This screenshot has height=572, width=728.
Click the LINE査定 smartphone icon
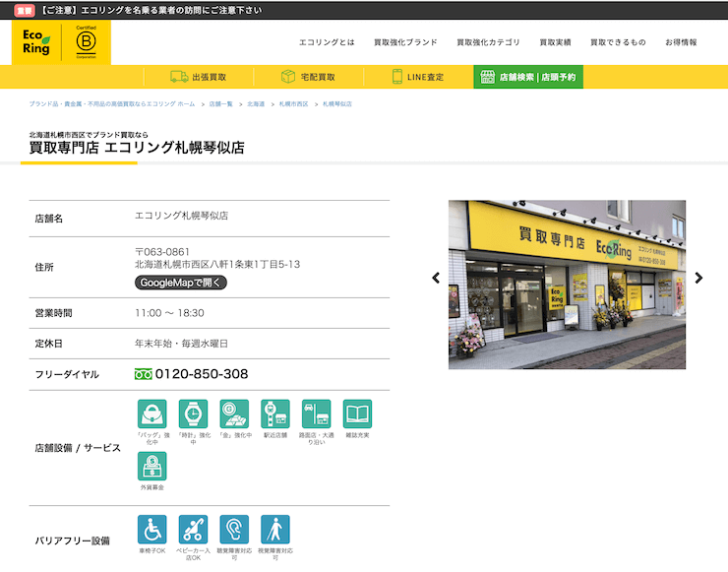pos(397,77)
